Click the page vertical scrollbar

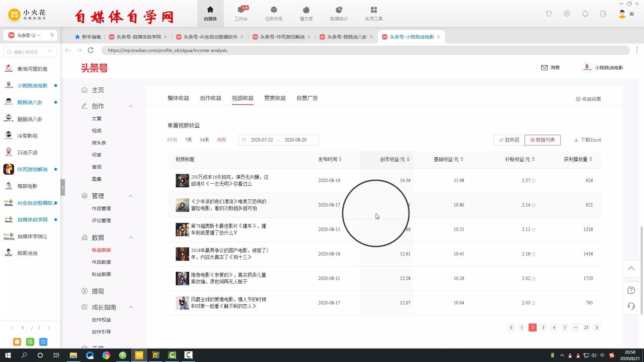click(x=642, y=270)
